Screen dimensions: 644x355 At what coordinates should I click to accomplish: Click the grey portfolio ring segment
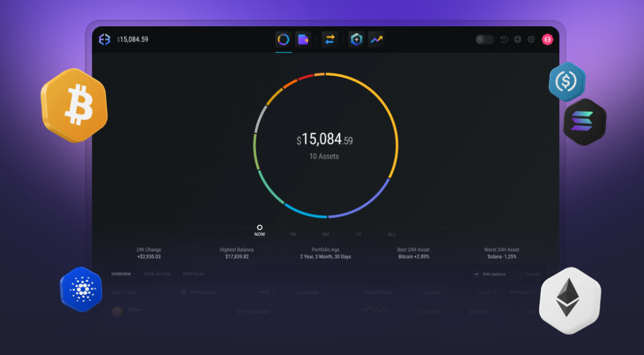tap(259, 119)
